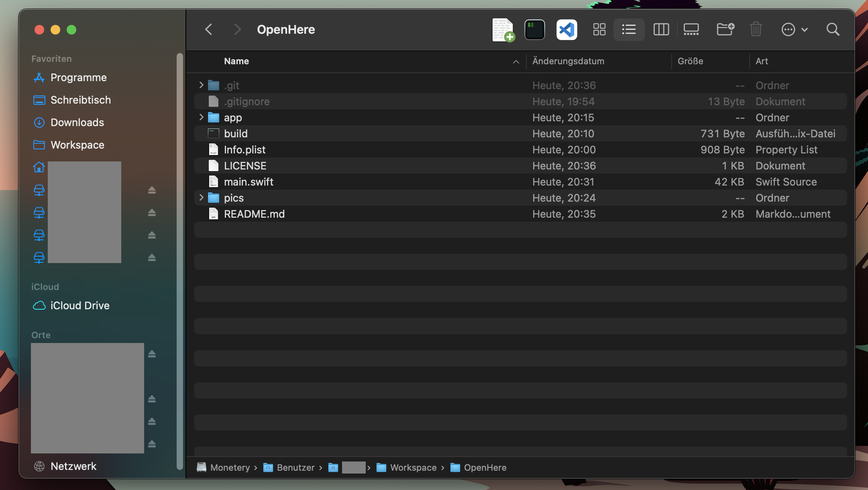This screenshot has width=868, height=490.
Task: Sort by Größe column header
Action: point(690,61)
